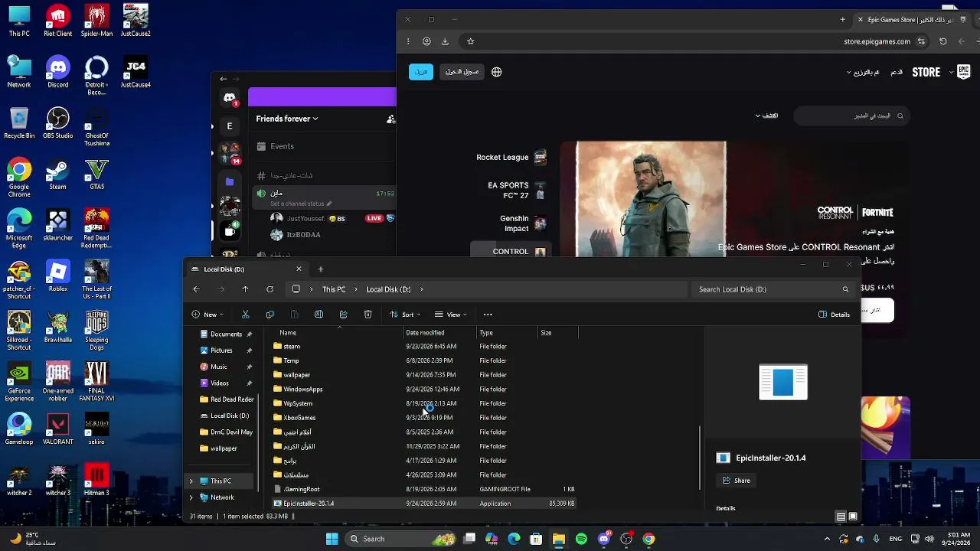The height and width of the screenshot is (551, 980).
Task: Switch to large thumbnails view in status bar
Action: coord(853,517)
